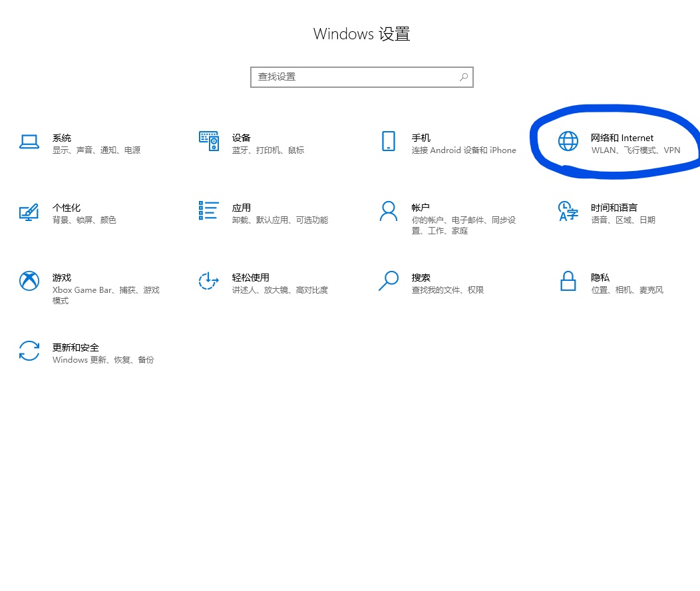Click the text WLAN、飞行模式、VPN
The width and height of the screenshot is (700, 591).
635,150
